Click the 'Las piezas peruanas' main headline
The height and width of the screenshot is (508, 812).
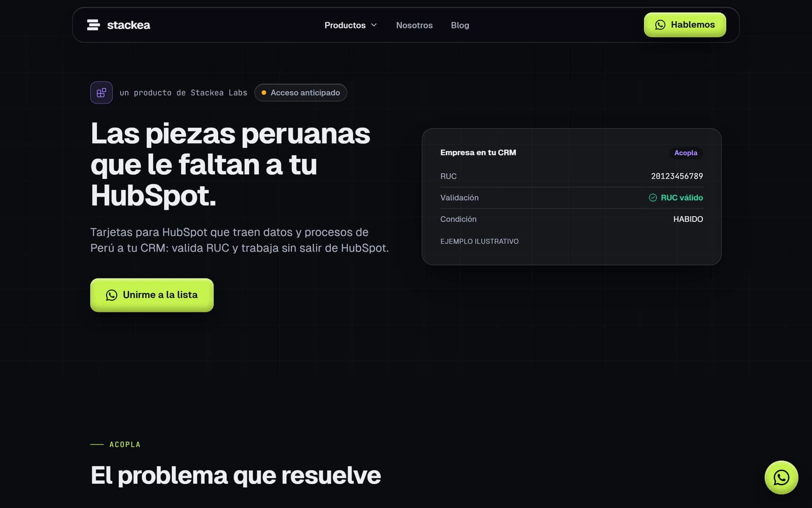pyautogui.click(x=230, y=165)
